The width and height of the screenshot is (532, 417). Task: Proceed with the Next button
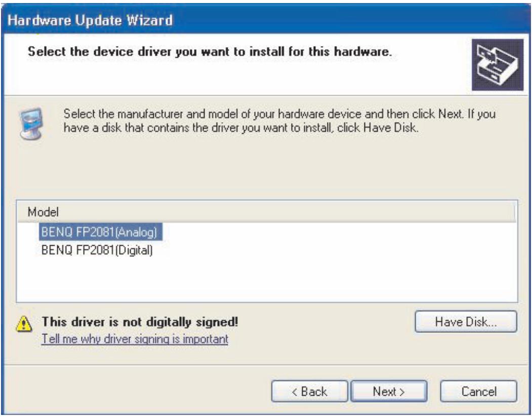[389, 392]
